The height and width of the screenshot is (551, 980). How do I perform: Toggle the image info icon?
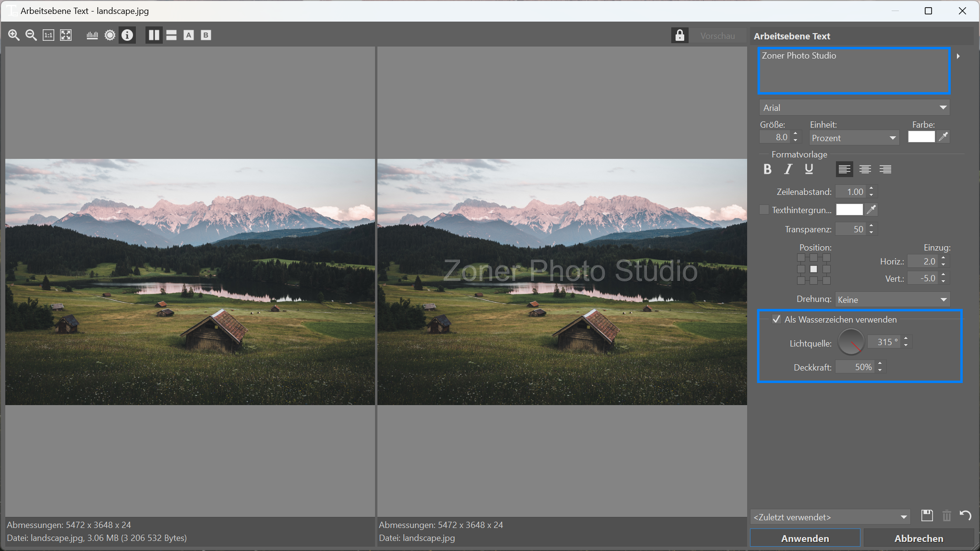(127, 35)
